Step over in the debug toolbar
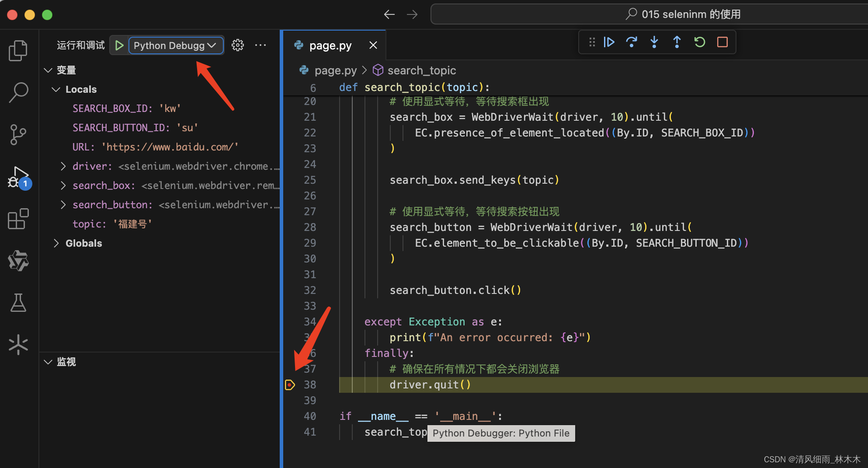The image size is (868, 468). click(632, 42)
